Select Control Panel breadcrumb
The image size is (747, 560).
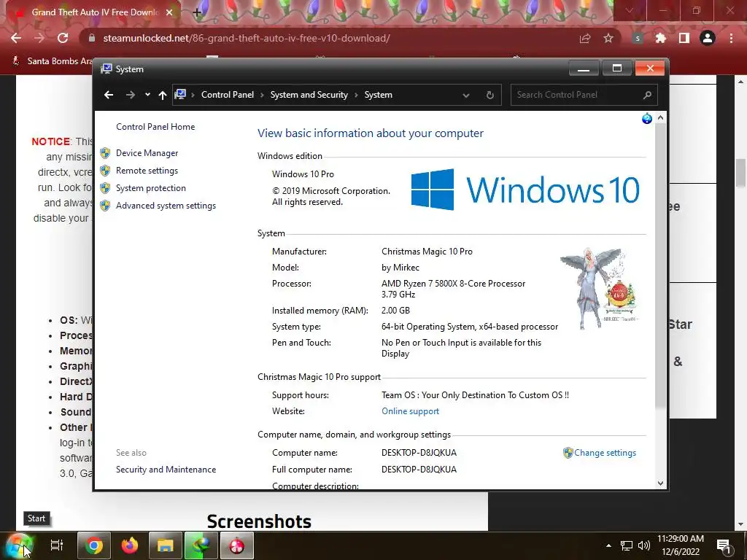click(x=228, y=95)
